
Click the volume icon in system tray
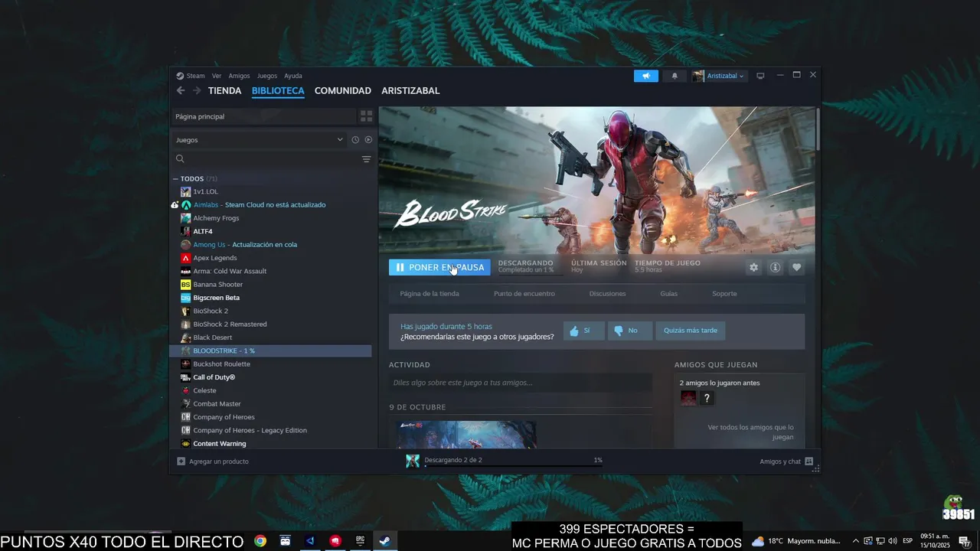893,541
